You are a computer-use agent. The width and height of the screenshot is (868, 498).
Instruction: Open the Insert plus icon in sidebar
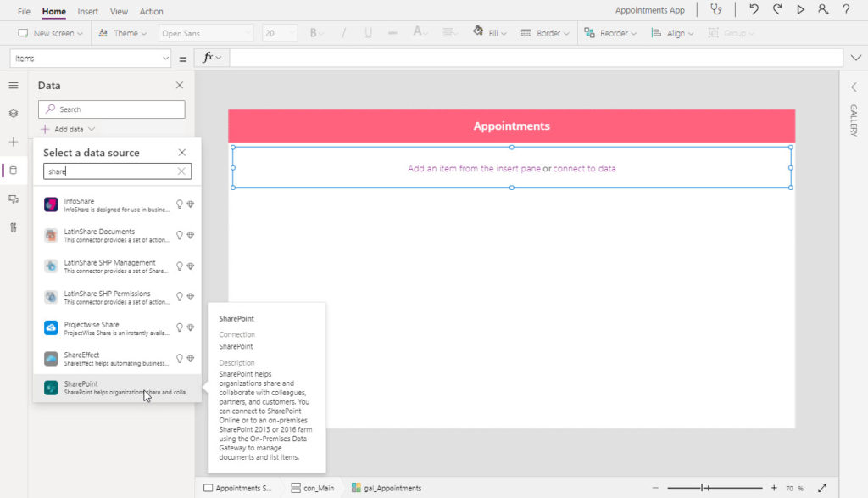(14, 142)
